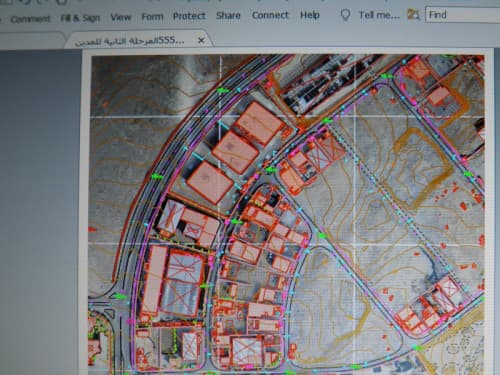Focus the Find text box

click(463, 15)
